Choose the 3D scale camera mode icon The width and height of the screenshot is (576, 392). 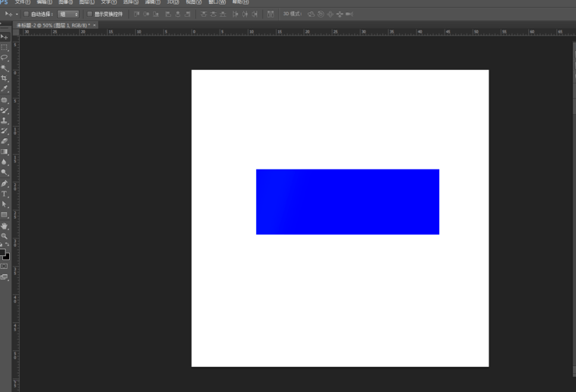pyautogui.click(x=350, y=14)
